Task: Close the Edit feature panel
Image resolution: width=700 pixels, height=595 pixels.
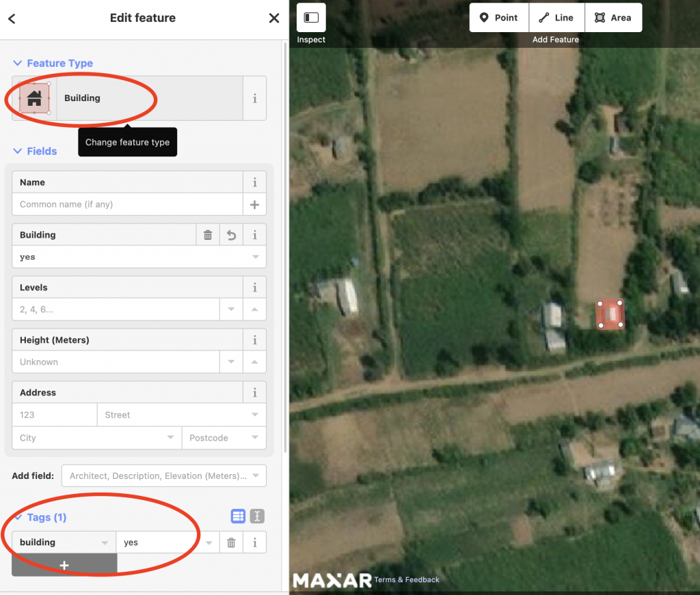Action: [274, 18]
